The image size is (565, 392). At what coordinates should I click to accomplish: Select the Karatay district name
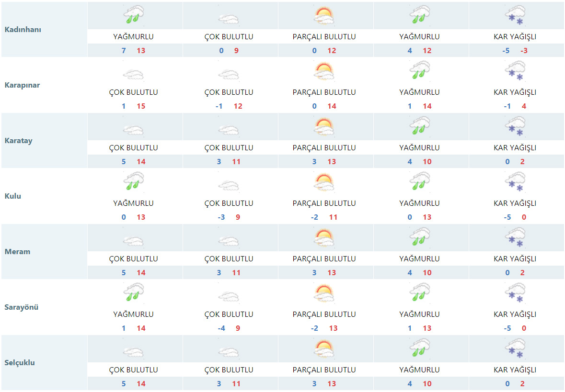click(18, 141)
